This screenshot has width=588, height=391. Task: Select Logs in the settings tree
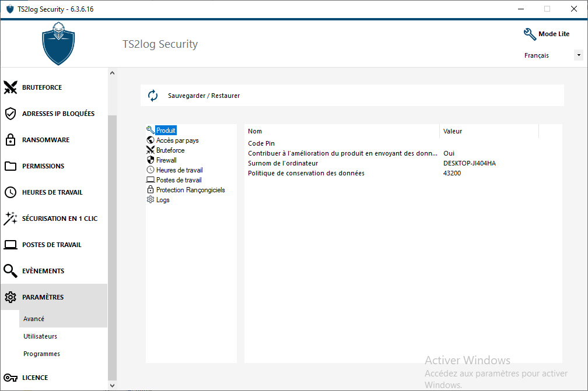163,200
